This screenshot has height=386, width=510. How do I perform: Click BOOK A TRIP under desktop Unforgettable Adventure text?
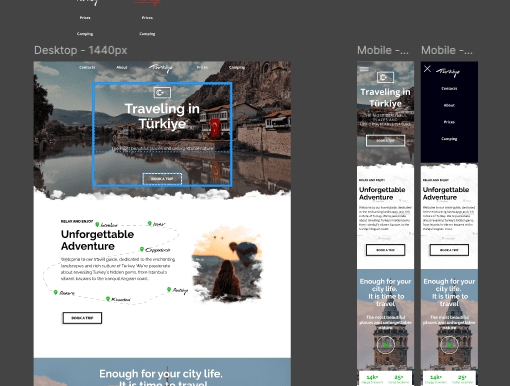point(82,318)
